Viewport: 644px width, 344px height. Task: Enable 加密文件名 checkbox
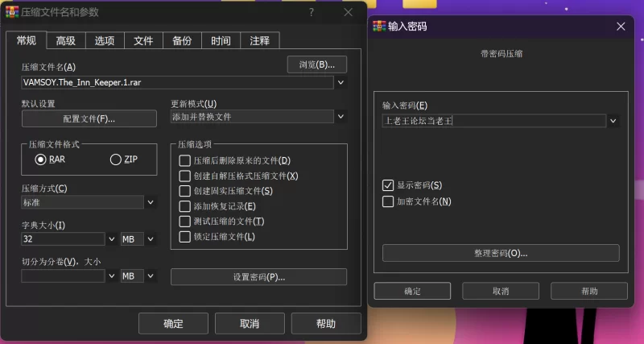388,201
